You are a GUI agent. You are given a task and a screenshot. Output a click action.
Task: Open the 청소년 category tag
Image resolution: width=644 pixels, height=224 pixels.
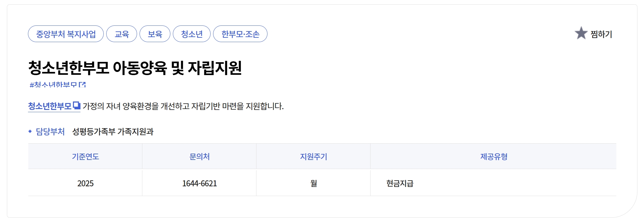coord(192,34)
